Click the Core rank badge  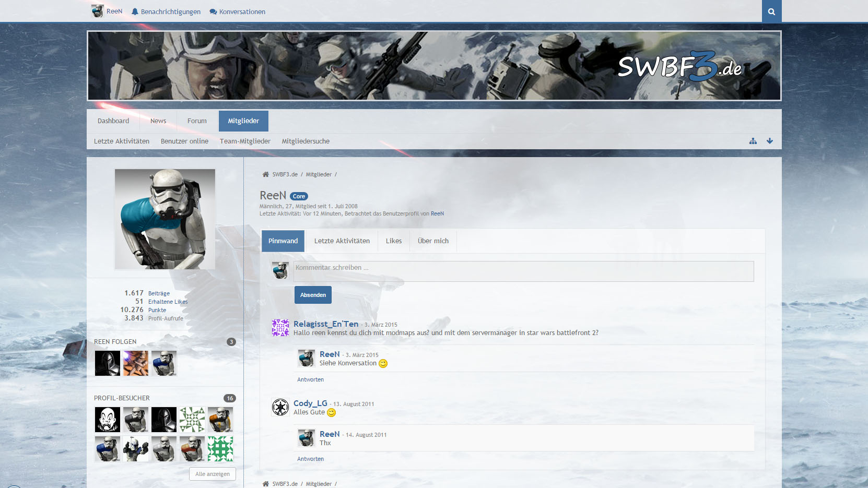[x=299, y=196]
